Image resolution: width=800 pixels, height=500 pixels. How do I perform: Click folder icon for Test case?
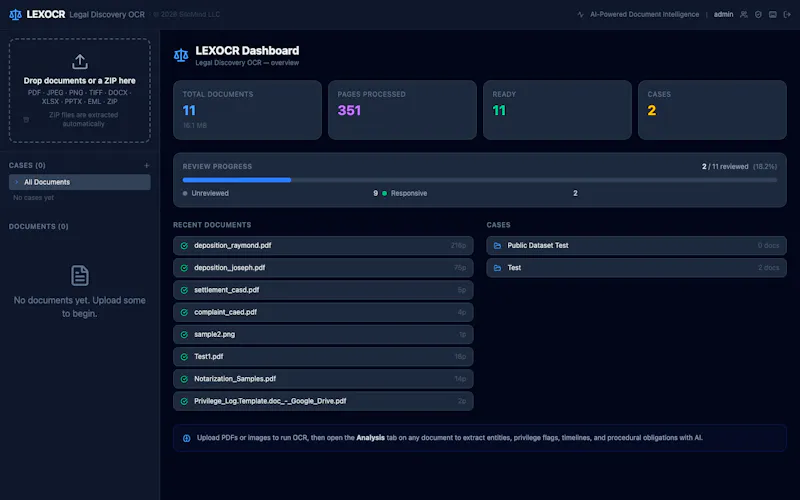(497, 268)
